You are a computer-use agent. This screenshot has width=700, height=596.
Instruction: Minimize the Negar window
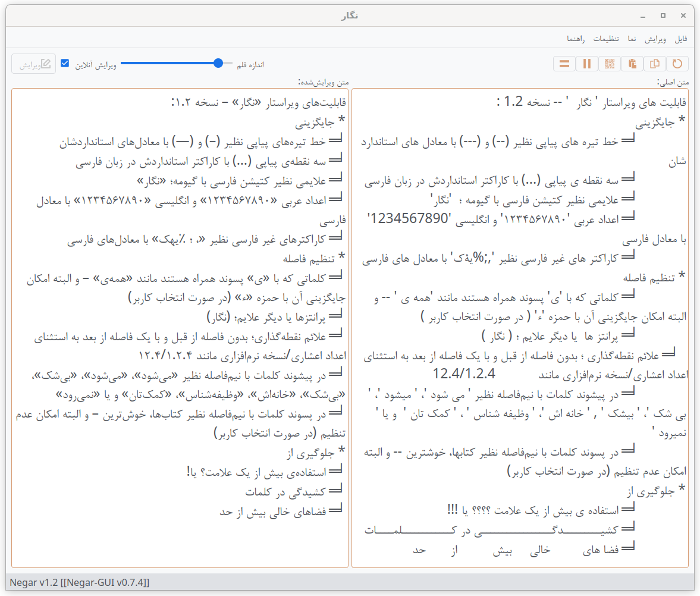click(643, 15)
